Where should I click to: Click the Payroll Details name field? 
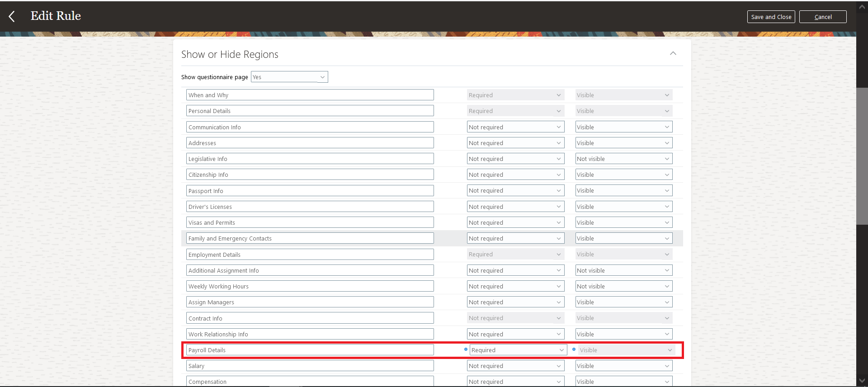click(x=310, y=350)
